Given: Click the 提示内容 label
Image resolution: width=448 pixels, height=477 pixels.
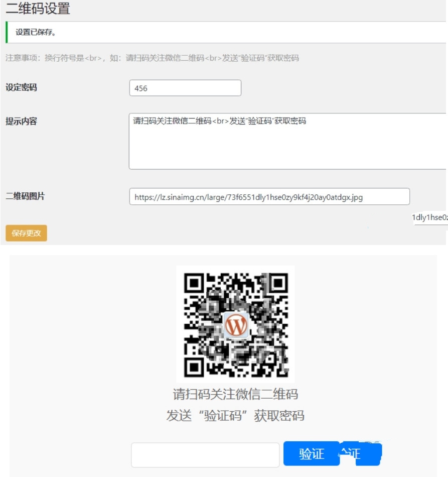Looking at the screenshot, I should [x=21, y=122].
